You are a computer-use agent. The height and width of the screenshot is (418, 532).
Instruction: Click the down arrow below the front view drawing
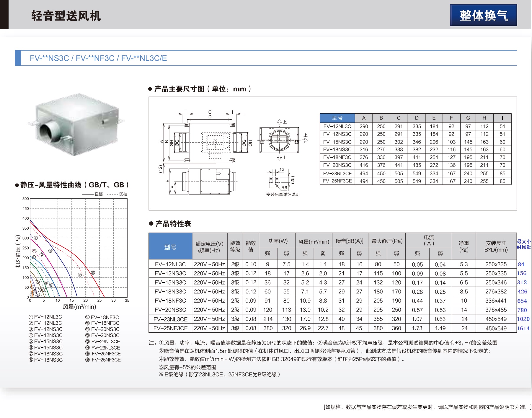pos(279,158)
